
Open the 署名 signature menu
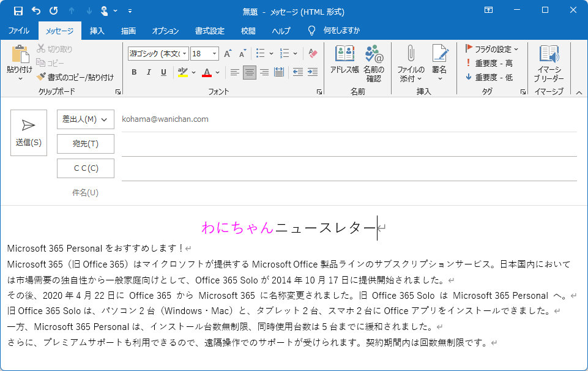pyautogui.click(x=439, y=64)
